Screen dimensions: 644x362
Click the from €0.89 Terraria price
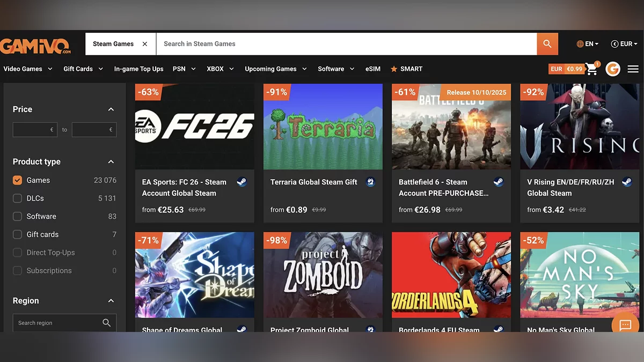point(289,210)
